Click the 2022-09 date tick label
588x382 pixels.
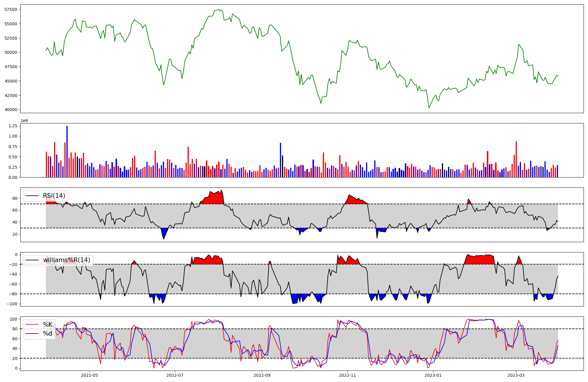pos(262,375)
